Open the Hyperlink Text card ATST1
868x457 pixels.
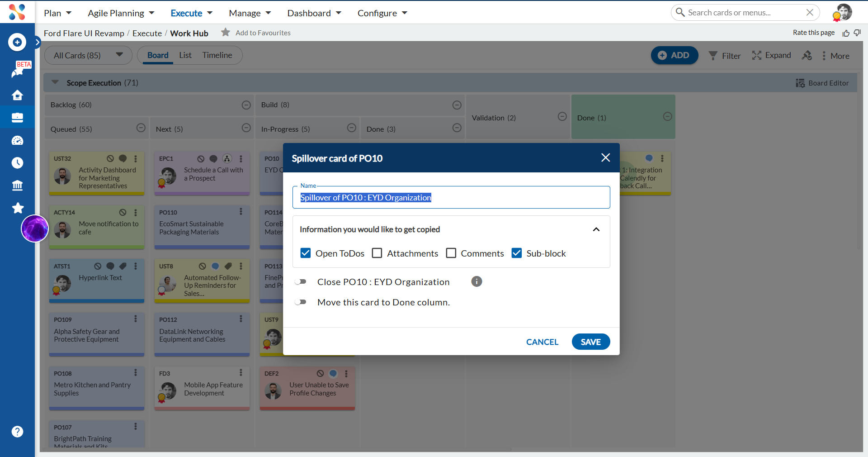pyautogui.click(x=96, y=281)
